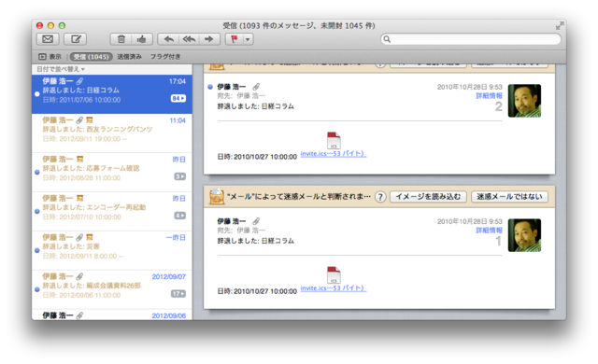Select message 西友ランニングパンツ
Viewport: 598px width, 364px height.
click(112, 133)
